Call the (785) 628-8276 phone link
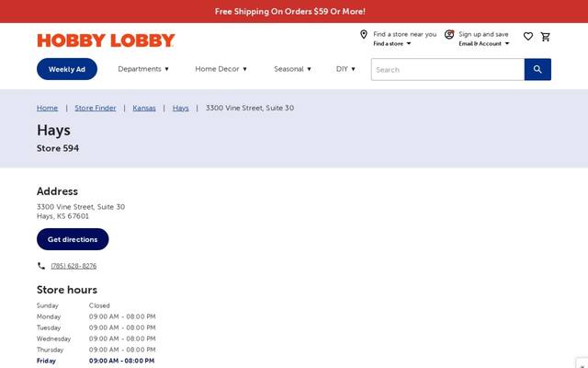 coord(73,266)
